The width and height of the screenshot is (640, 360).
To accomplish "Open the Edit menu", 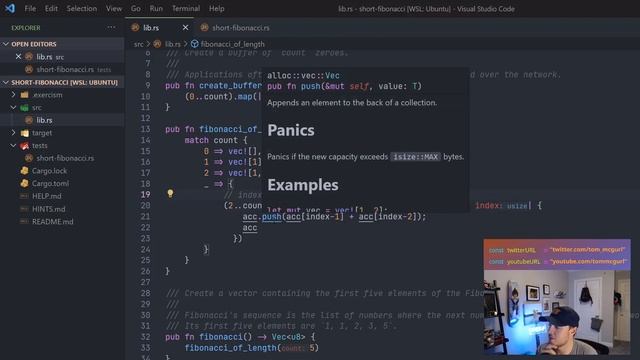I will coord(51,9).
